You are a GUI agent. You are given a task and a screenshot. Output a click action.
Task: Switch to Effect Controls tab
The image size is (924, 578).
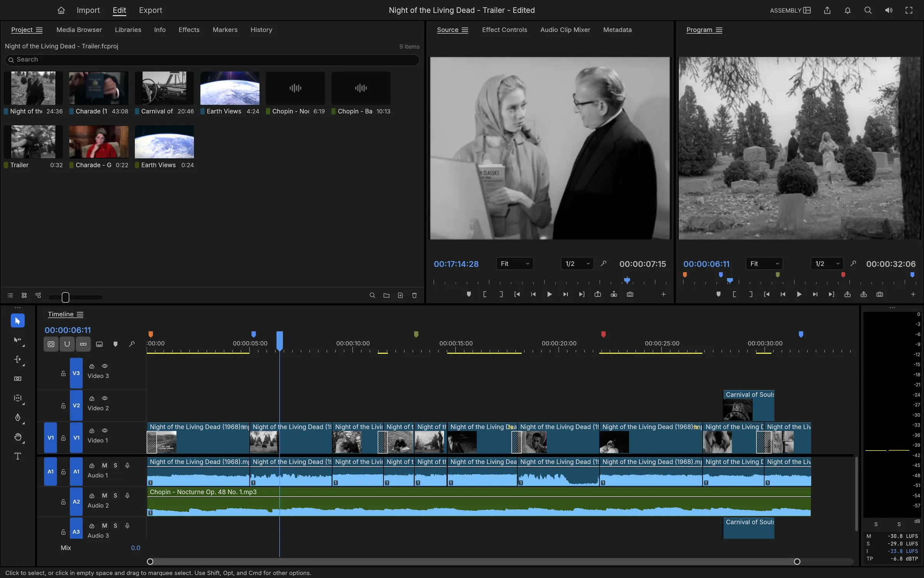coord(504,30)
